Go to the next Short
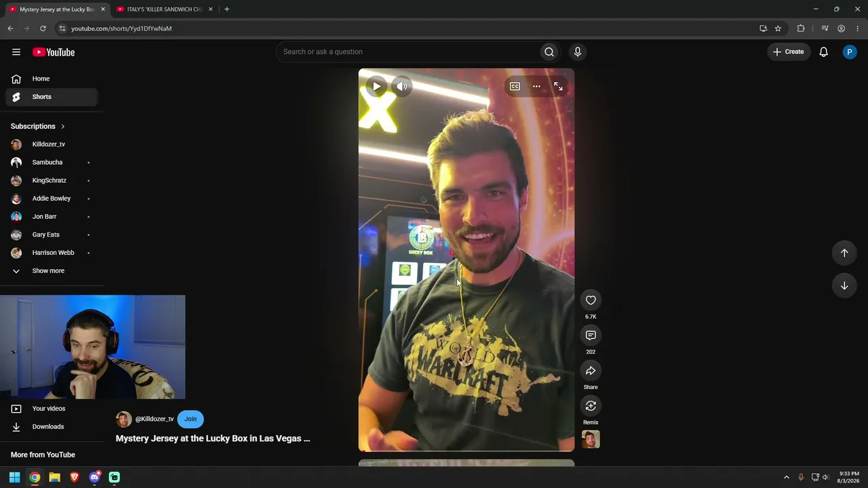Viewport: 868px width, 488px height. click(x=844, y=285)
